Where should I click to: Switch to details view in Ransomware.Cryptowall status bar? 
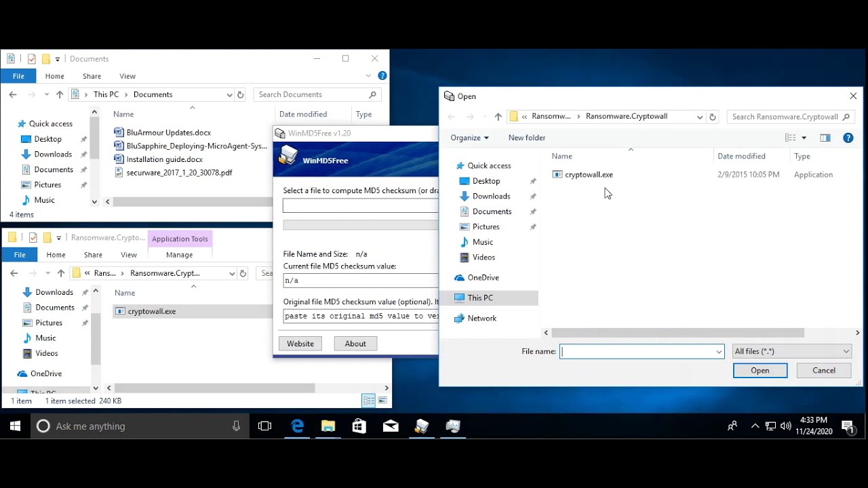pyautogui.click(x=369, y=401)
